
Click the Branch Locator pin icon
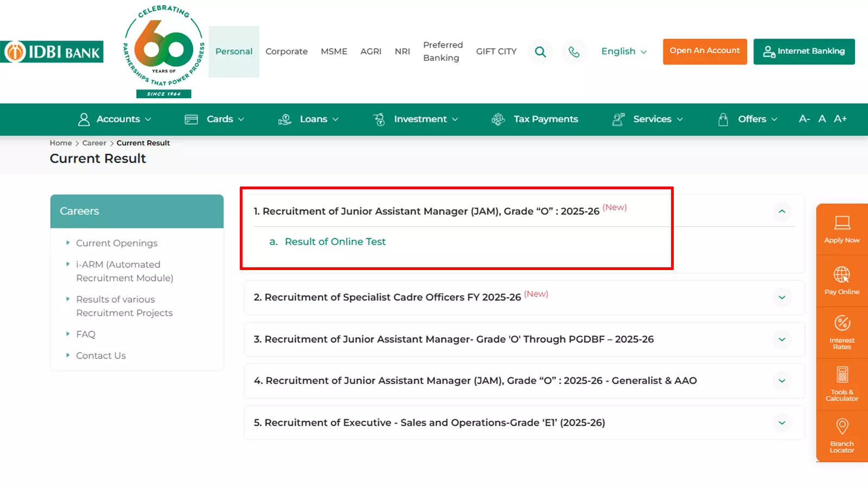pyautogui.click(x=842, y=426)
